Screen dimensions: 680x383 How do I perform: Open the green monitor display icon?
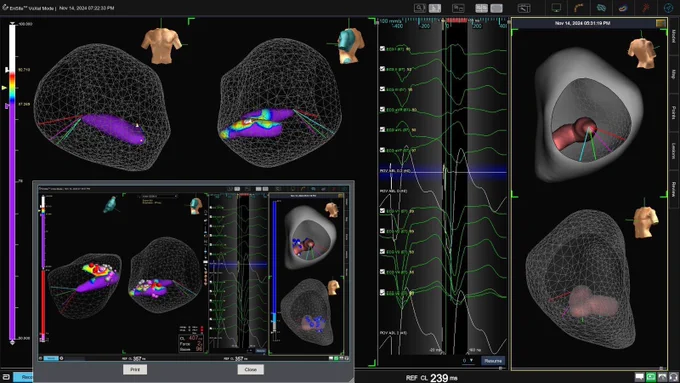(x=556, y=8)
